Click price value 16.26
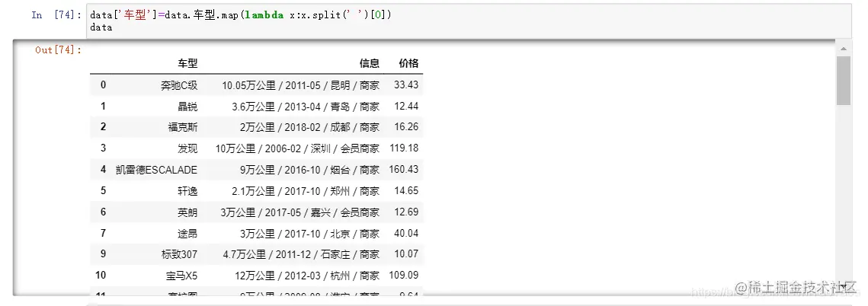This screenshot has width=868, height=306. coord(406,127)
